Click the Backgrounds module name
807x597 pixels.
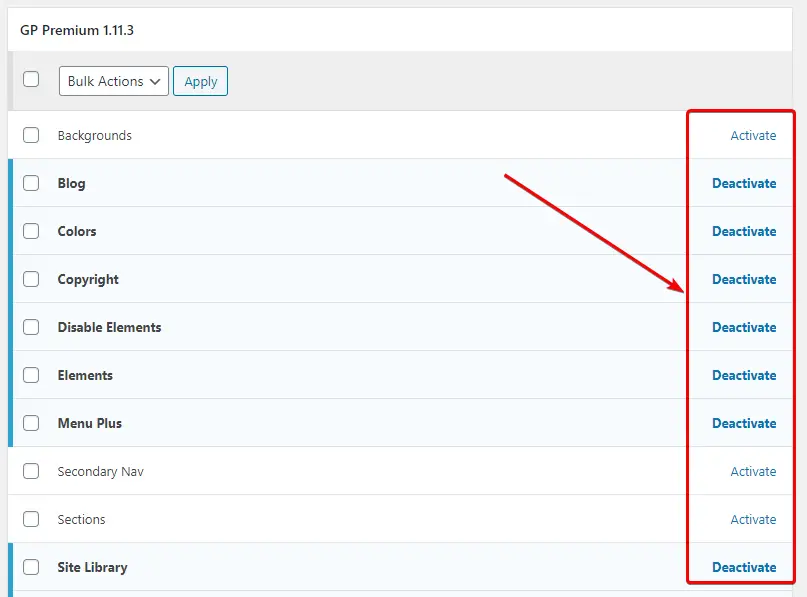coord(95,135)
